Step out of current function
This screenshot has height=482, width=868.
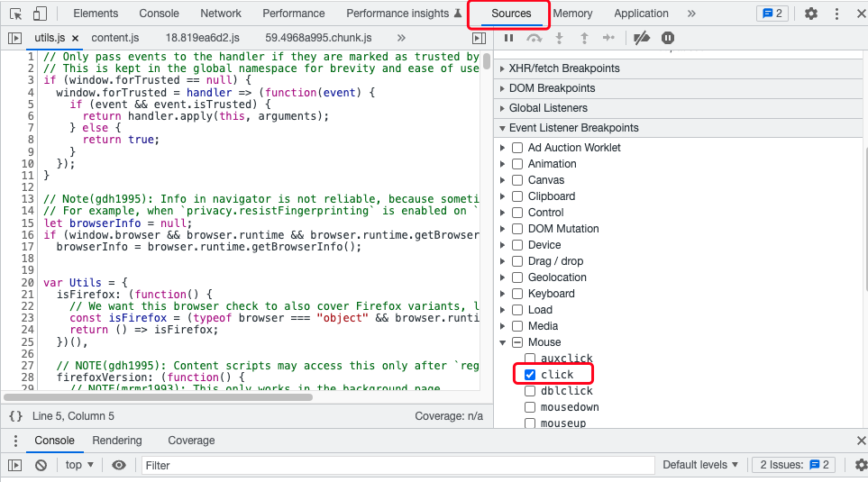(x=584, y=38)
